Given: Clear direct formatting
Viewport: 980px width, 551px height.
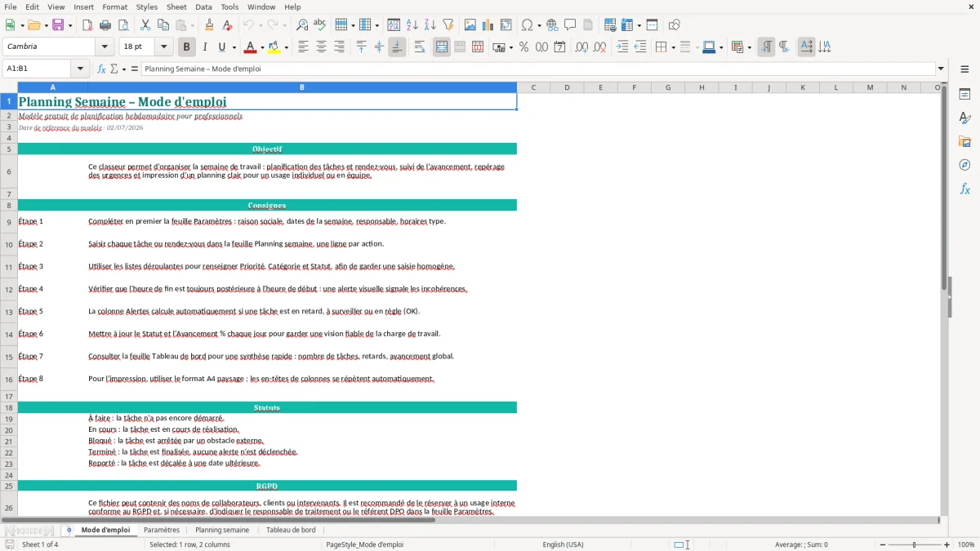Looking at the screenshot, I should tap(227, 24).
